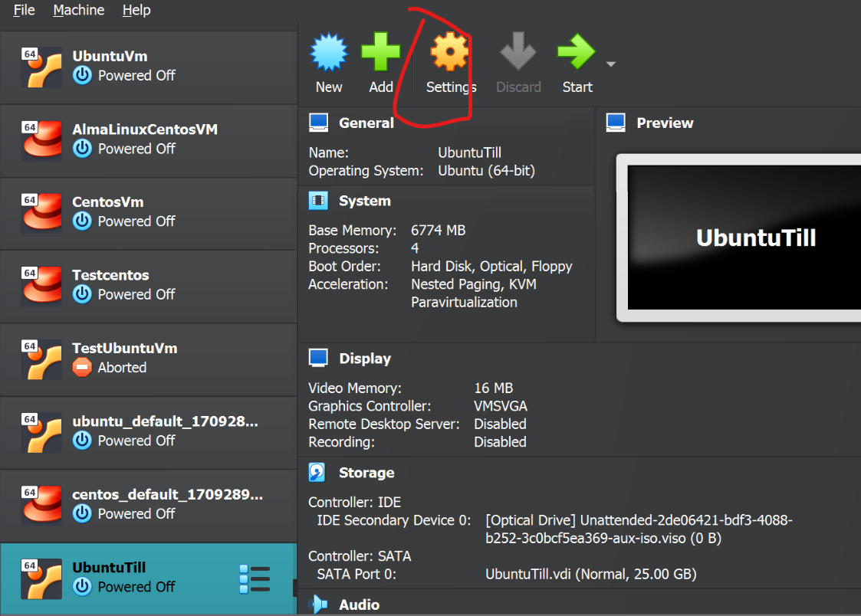
Task: Click the green Add machine icon
Action: click(381, 51)
